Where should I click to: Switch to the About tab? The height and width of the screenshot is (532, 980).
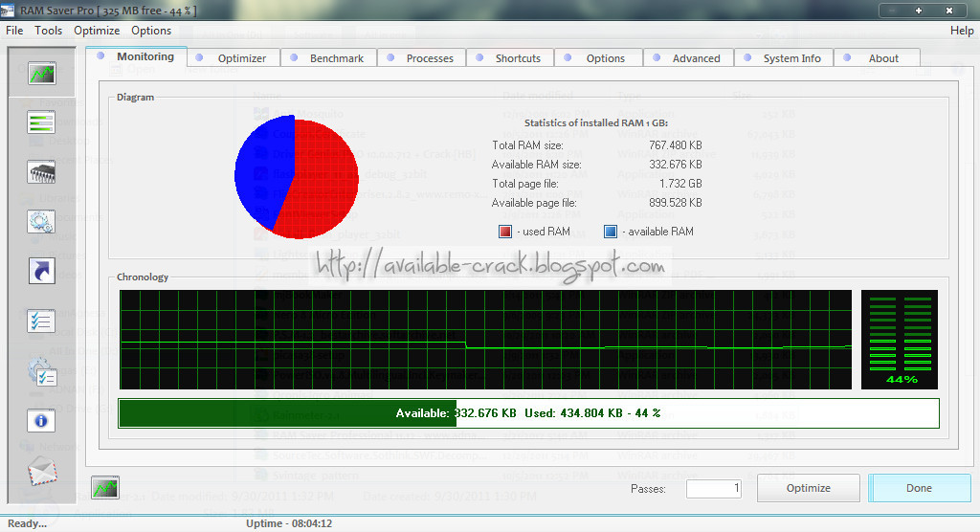(x=877, y=58)
